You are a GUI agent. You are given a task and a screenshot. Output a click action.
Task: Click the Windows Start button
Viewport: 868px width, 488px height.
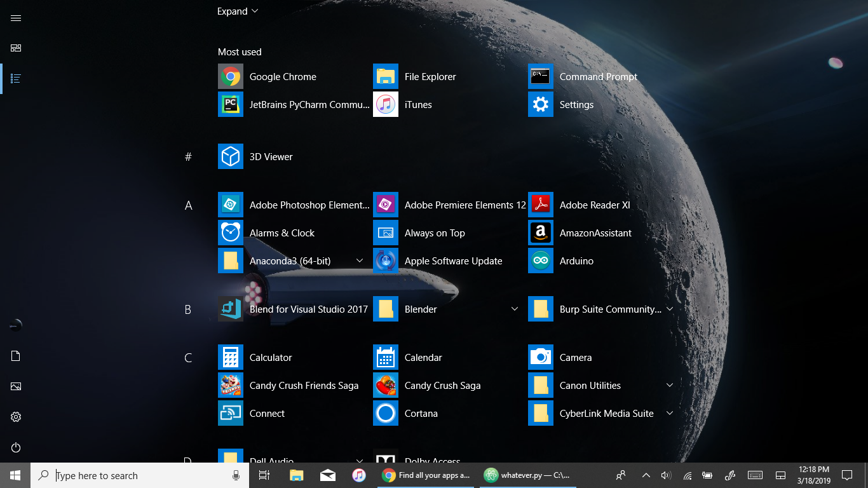point(15,475)
